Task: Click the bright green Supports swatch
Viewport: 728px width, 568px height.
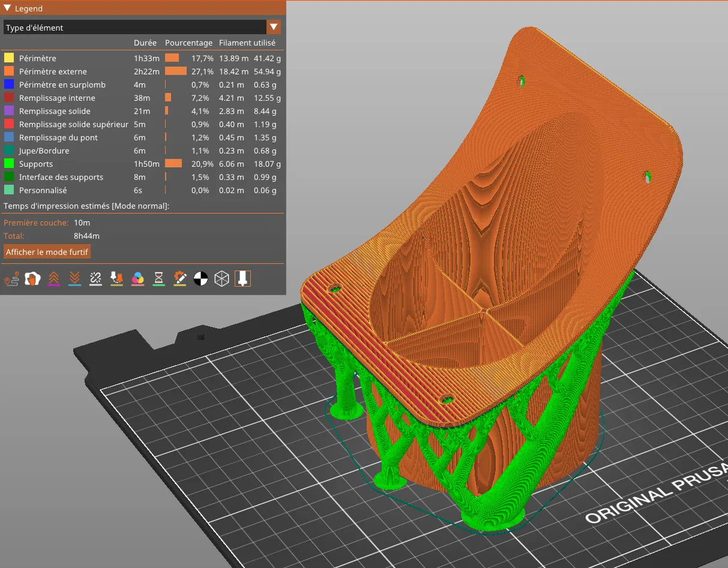Action: 9,164
